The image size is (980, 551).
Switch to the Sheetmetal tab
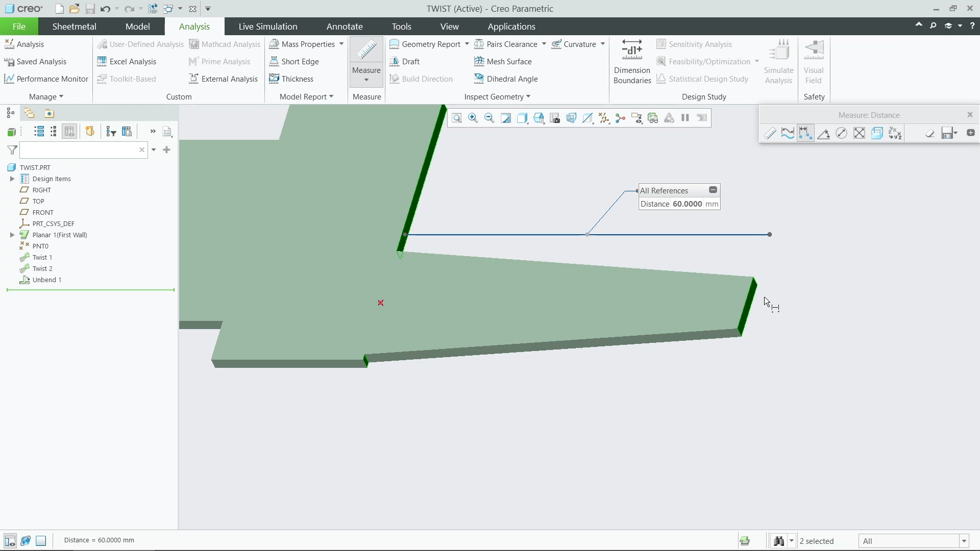point(74,27)
